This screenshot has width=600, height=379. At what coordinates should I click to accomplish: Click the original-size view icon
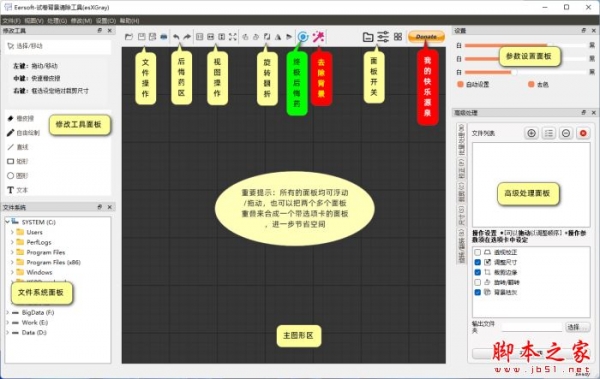199,37
